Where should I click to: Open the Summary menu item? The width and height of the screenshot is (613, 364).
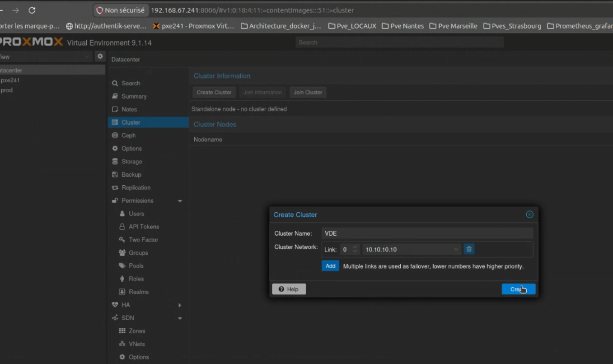[148, 97]
